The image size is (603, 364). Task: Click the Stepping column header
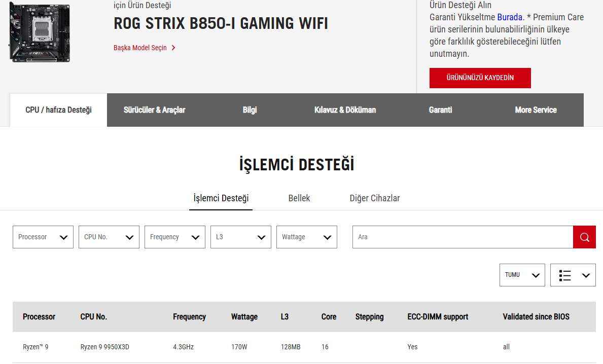click(x=369, y=317)
